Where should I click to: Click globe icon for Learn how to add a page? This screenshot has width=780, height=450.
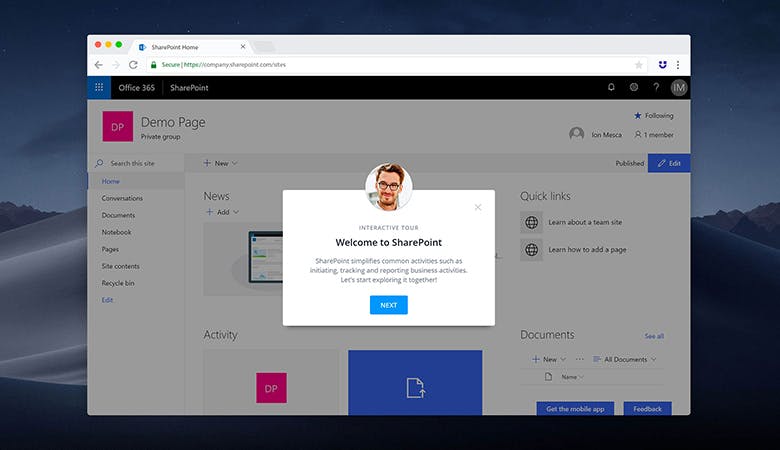point(531,250)
